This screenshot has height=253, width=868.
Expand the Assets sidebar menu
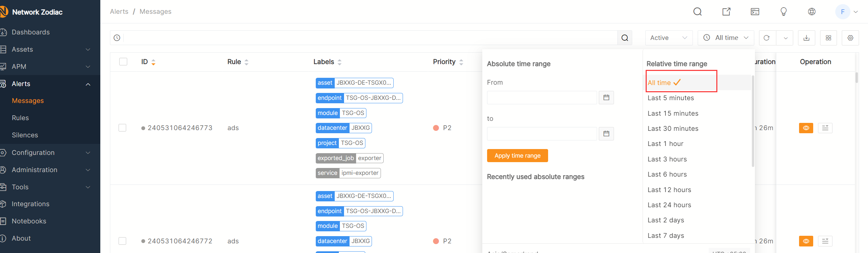[x=50, y=50]
